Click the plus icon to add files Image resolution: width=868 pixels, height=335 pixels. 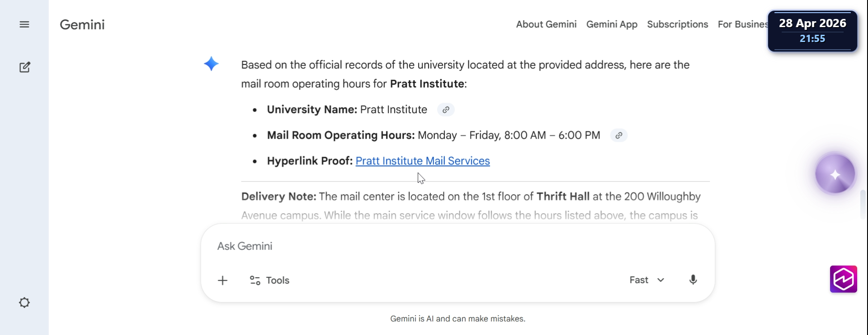tap(222, 280)
